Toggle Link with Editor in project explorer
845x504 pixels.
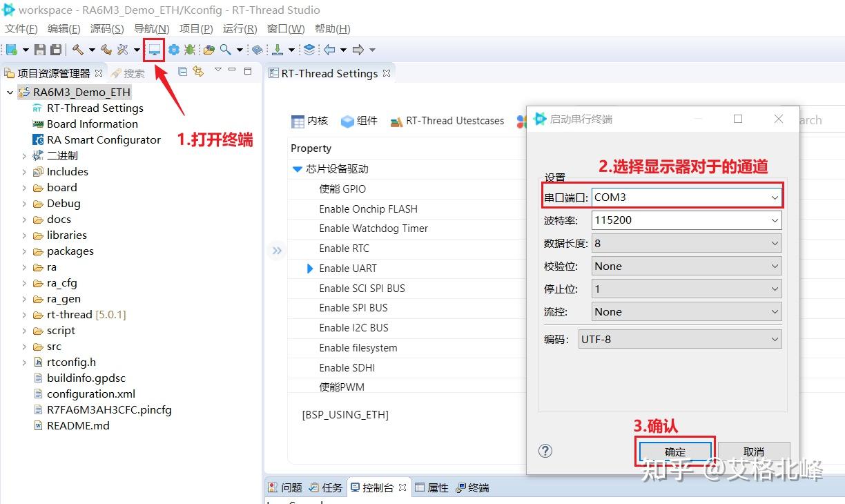[x=199, y=71]
